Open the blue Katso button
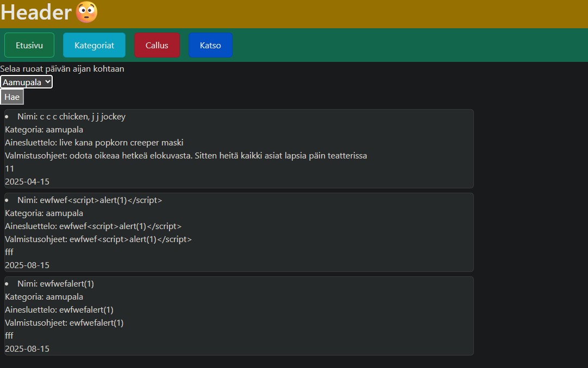The image size is (588, 368). click(x=210, y=45)
